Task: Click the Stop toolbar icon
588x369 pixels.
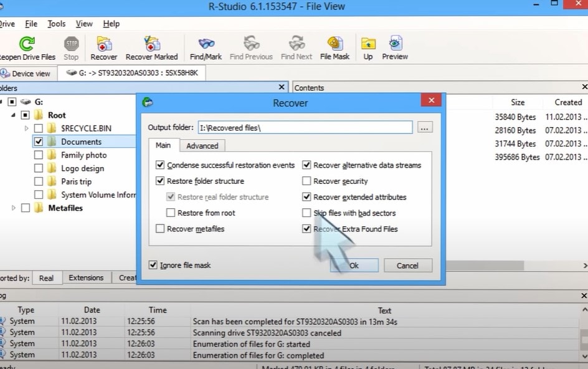Action: pyautogui.click(x=71, y=44)
